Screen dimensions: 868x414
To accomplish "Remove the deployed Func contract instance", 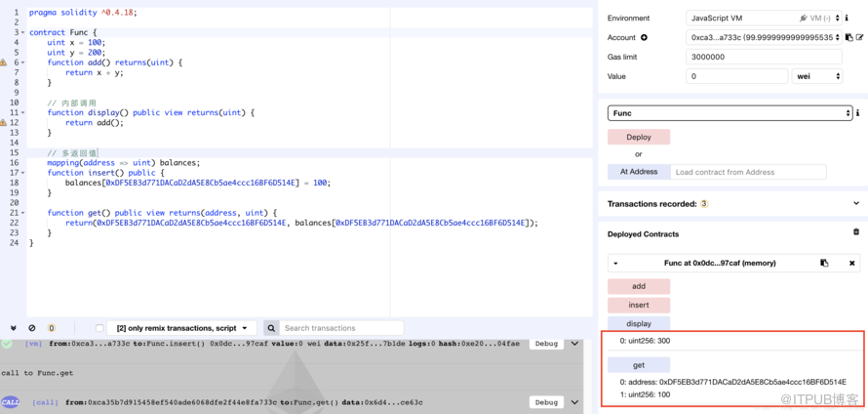I will 851,264.
